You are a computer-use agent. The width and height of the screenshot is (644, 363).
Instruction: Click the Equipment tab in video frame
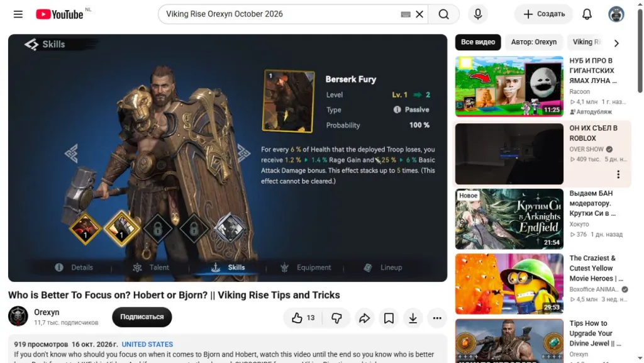(x=306, y=268)
